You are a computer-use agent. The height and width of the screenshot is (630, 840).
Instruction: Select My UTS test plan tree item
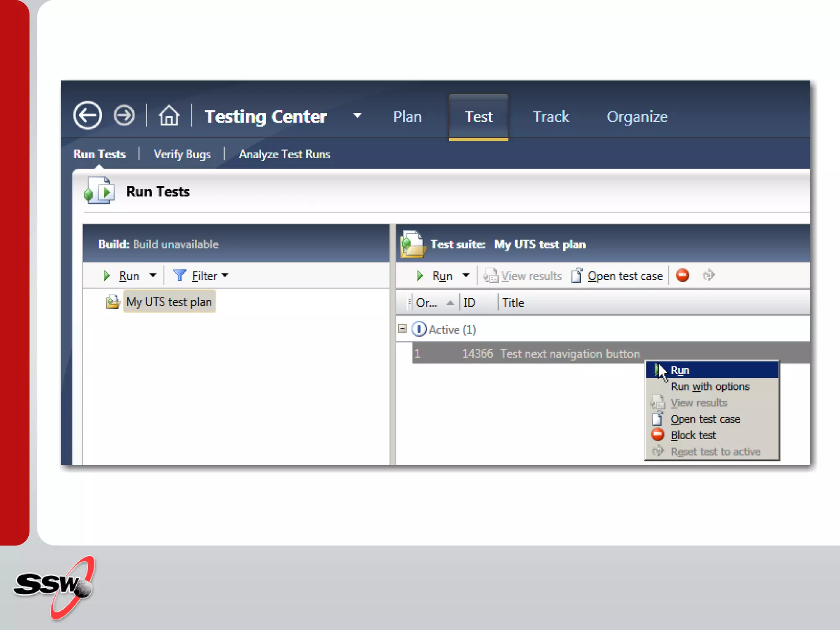tap(169, 302)
